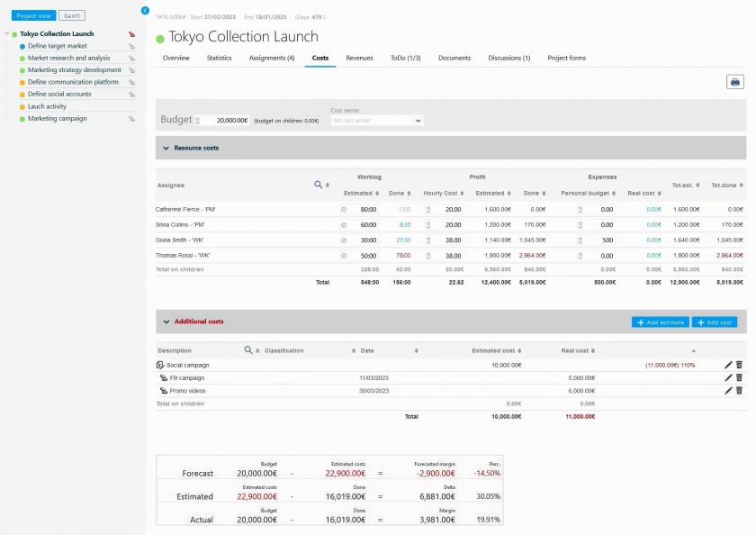This screenshot has width=756, height=535.
Task: Open the Cost center dropdown
Action: pyautogui.click(x=376, y=120)
